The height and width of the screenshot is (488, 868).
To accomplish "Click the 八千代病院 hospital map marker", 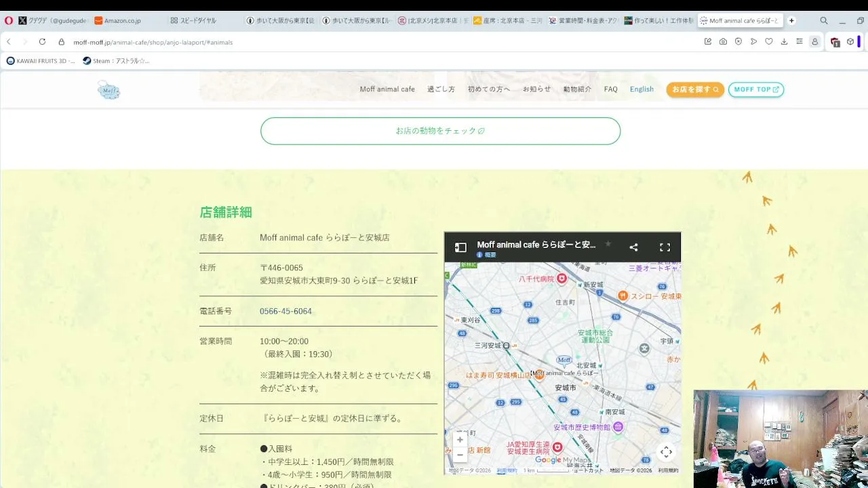I will (561, 279).
